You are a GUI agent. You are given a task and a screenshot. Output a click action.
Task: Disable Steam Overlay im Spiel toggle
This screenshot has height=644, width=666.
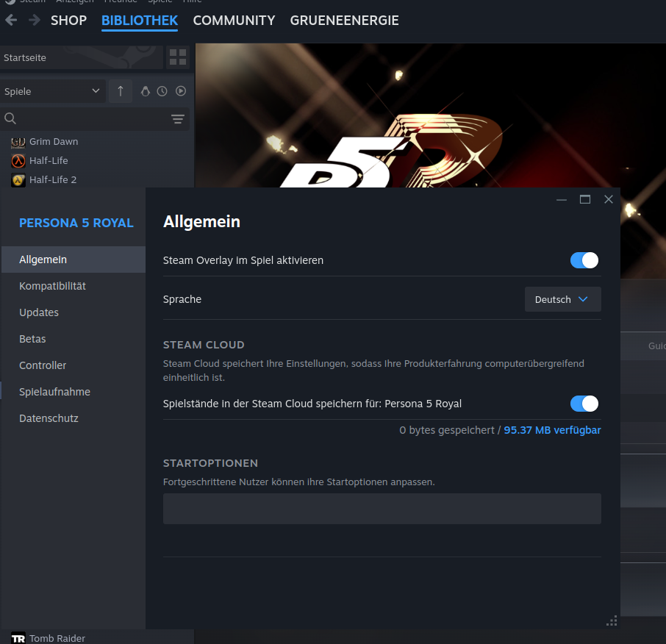click(x=584, y=260)
